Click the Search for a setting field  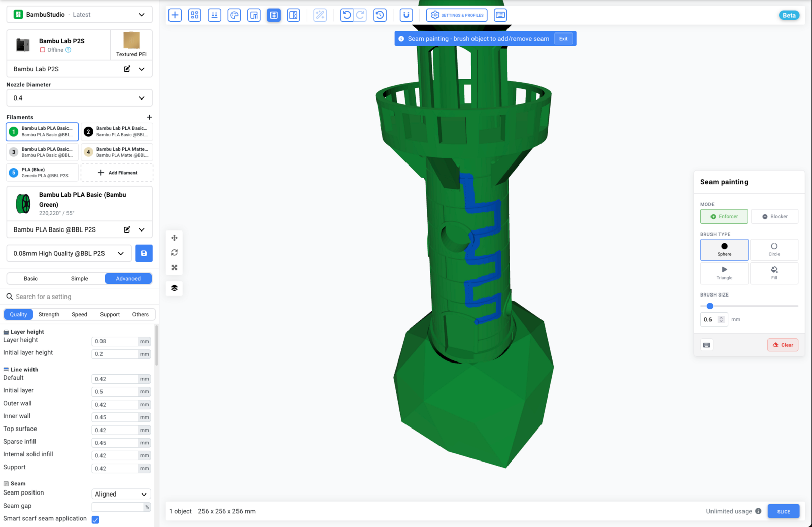point(79,297)
